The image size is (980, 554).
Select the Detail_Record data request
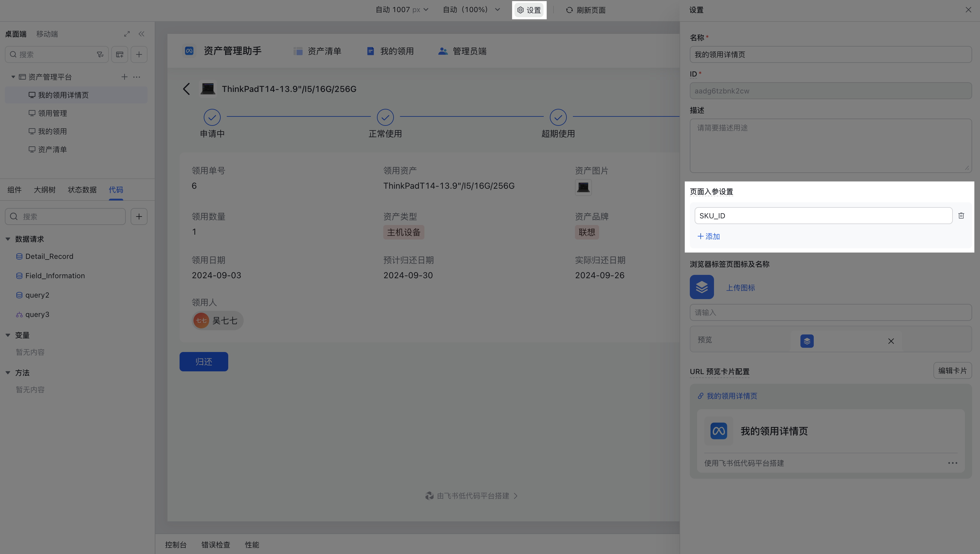tap(49, 256)
